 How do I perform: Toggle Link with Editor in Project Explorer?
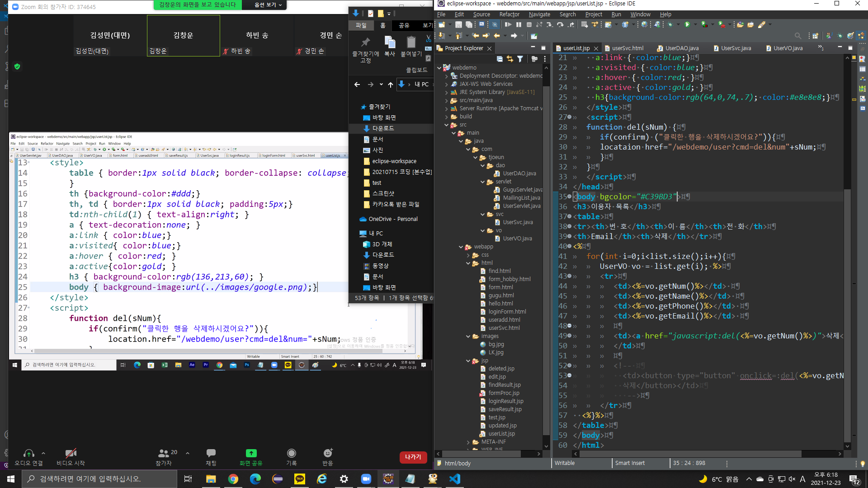[510, 59]
